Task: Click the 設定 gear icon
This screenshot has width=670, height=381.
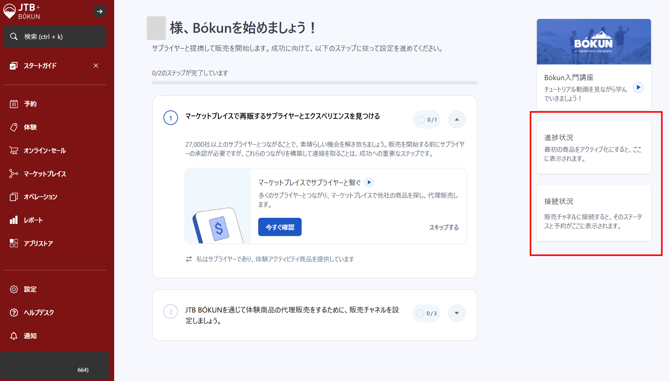Action: 14,289
